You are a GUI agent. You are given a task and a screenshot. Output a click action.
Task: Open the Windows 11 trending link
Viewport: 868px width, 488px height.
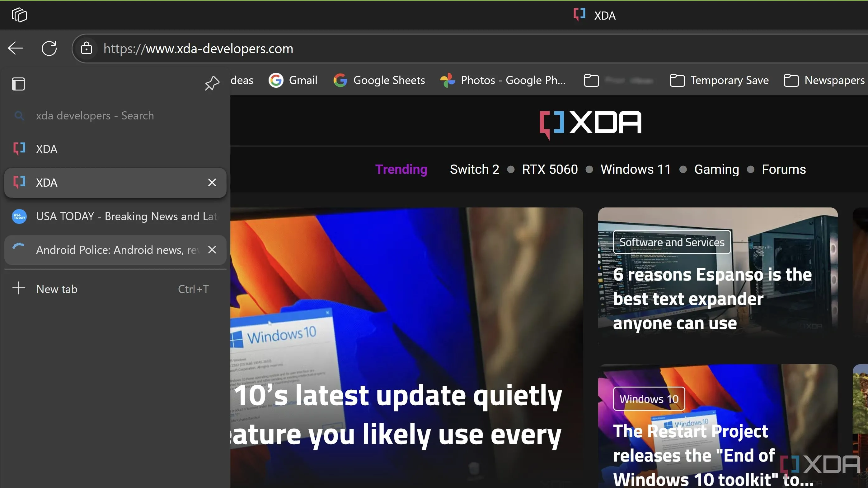pyautogui.click(x=636, y=170)
